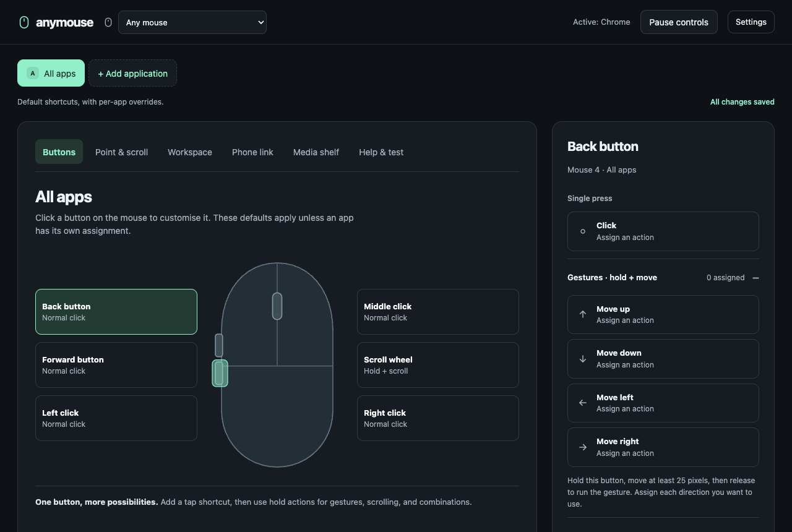Click the 'Single press' label
Viewport: 792px width, 532px height.
[x=590, y=199]
